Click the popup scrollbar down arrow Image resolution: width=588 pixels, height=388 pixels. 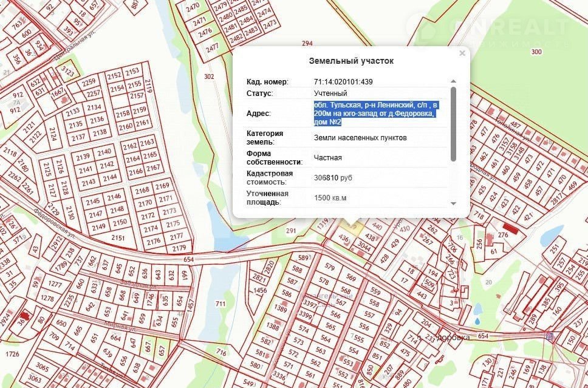click(x=453, y=203)
